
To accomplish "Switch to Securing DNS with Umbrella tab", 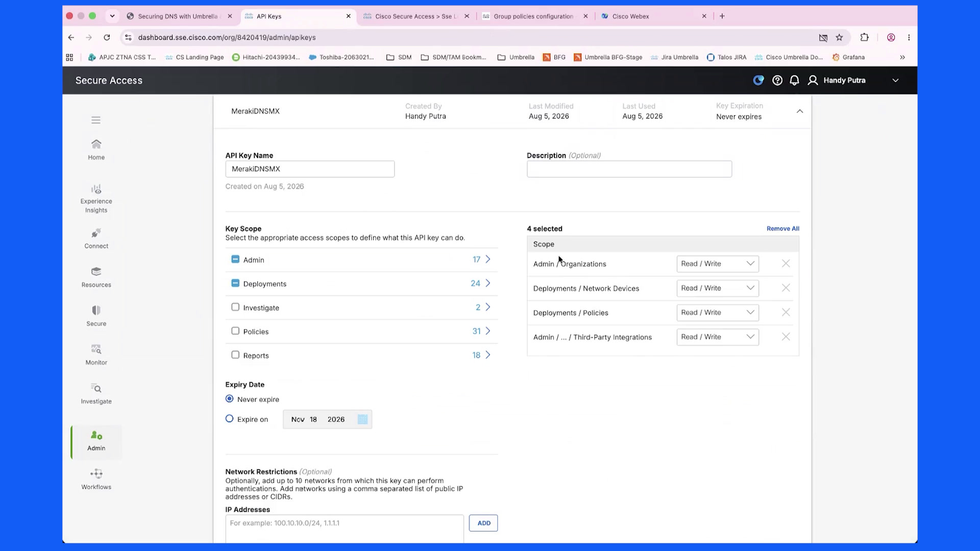I will pos(178,16).
